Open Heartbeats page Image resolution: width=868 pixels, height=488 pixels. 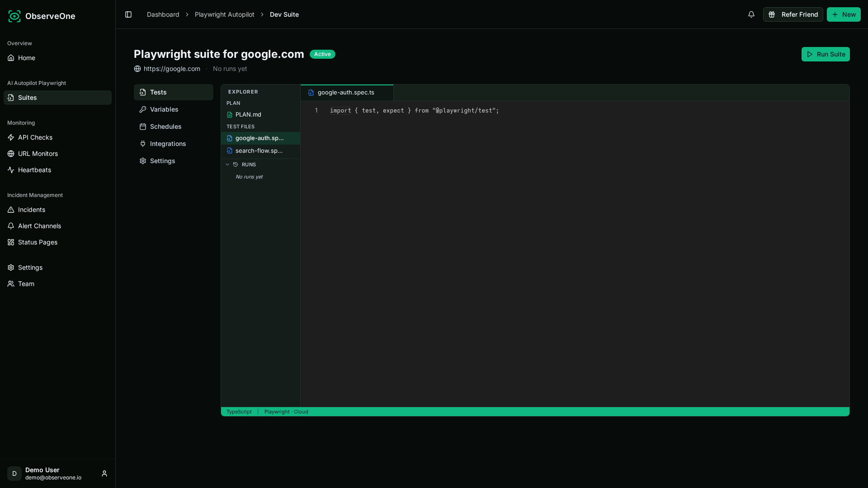pyautogui.click(x=57, y=170)
